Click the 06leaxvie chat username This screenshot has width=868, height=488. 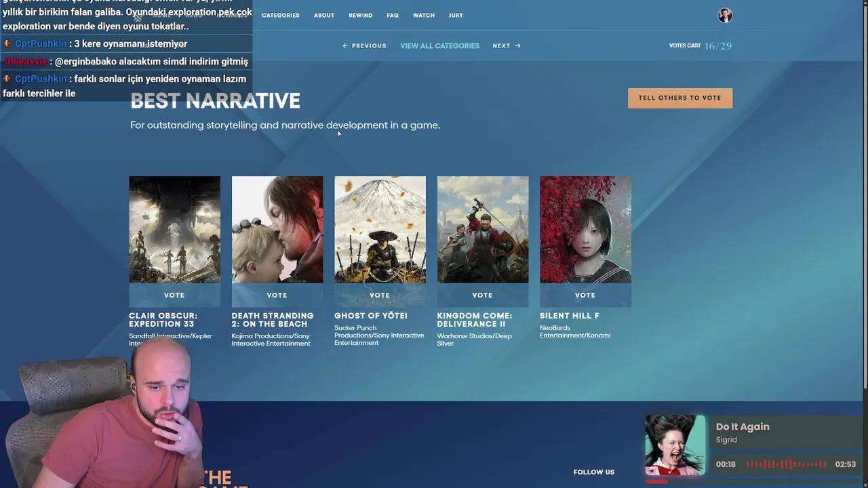click(26, 61)
